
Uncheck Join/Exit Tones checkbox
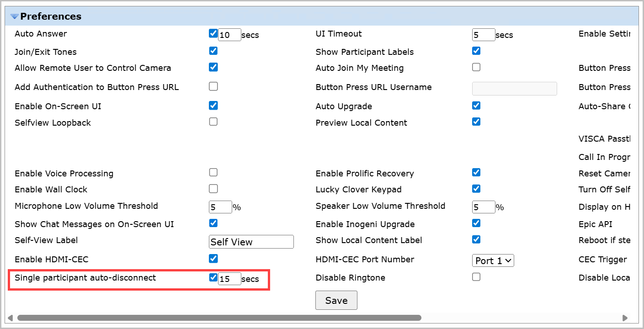(x=213, y=51)
